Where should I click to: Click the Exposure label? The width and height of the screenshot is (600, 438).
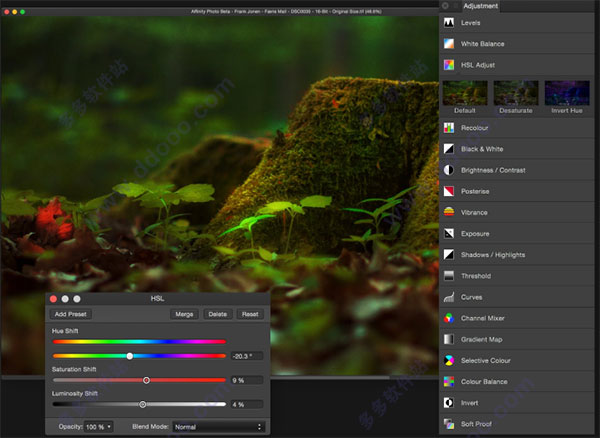click(475, 234)
